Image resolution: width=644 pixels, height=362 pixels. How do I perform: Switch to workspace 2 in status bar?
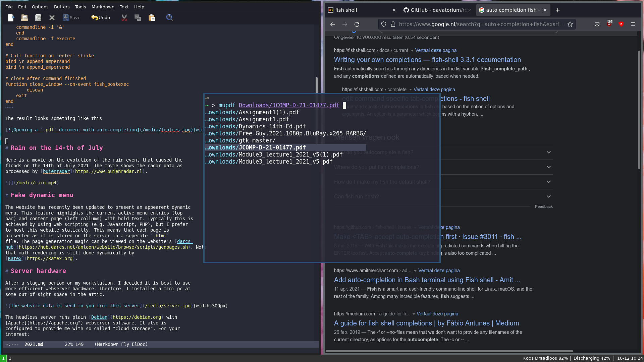point(10,358)
